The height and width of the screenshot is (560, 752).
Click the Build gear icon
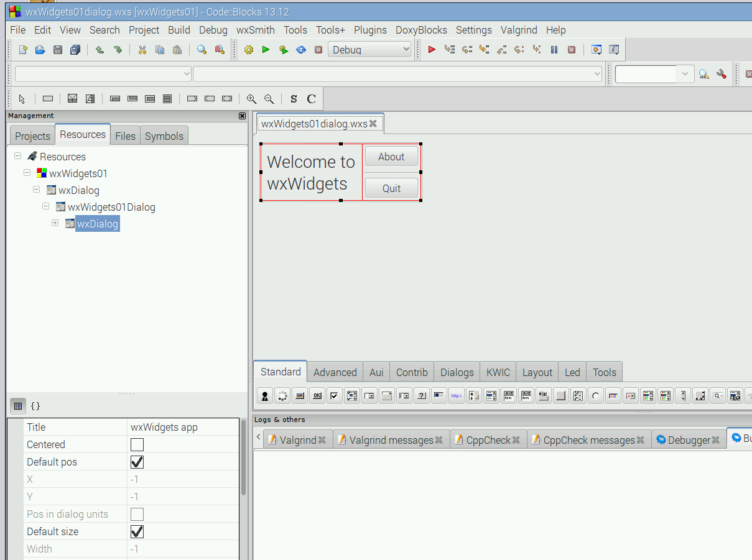(x=248, y=50)
